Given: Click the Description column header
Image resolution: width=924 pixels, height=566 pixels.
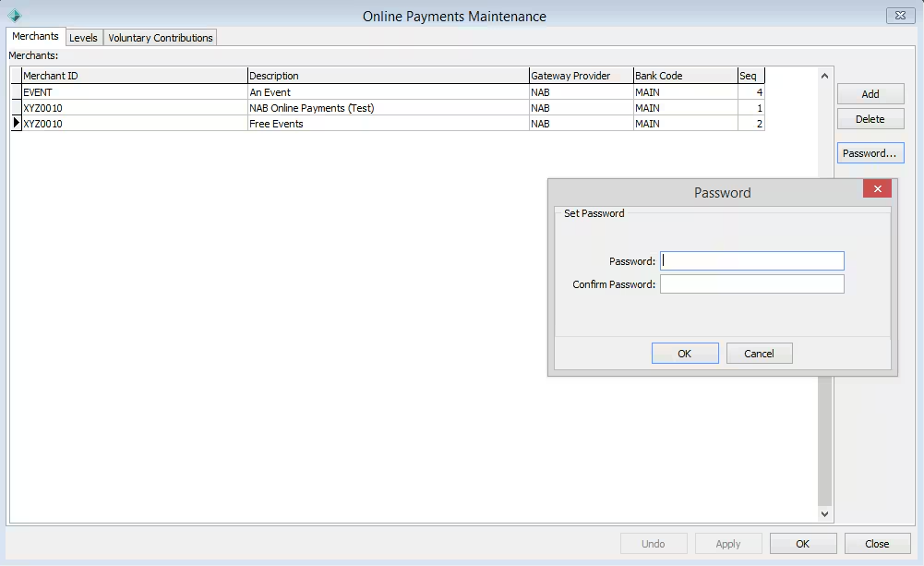Looking at the screenshot, I should tap(388, 76).
